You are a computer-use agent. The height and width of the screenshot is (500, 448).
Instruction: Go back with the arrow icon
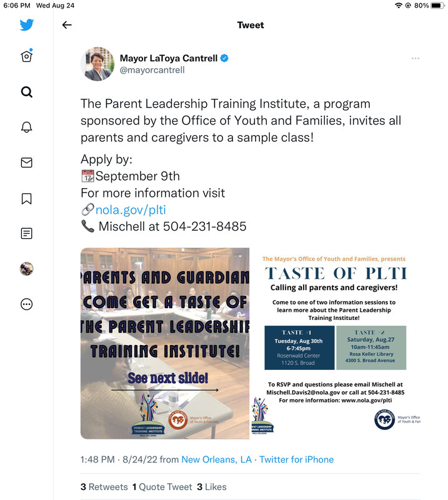click(x=67, y=25)
